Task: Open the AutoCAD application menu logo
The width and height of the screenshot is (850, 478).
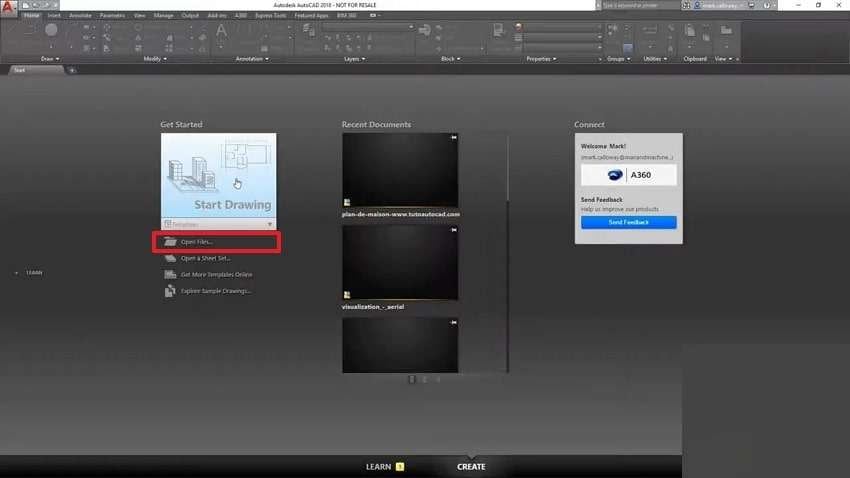Action: (x=8, y=7)
